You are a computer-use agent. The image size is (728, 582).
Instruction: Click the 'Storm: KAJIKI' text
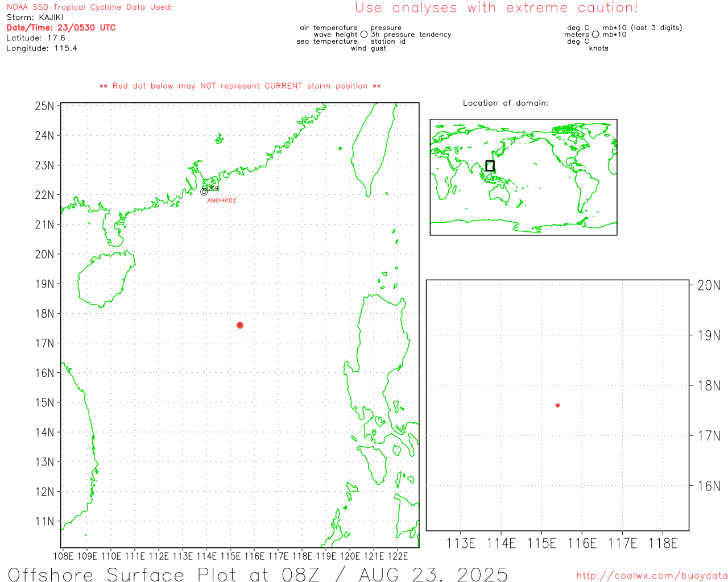(x=35, y=17)
